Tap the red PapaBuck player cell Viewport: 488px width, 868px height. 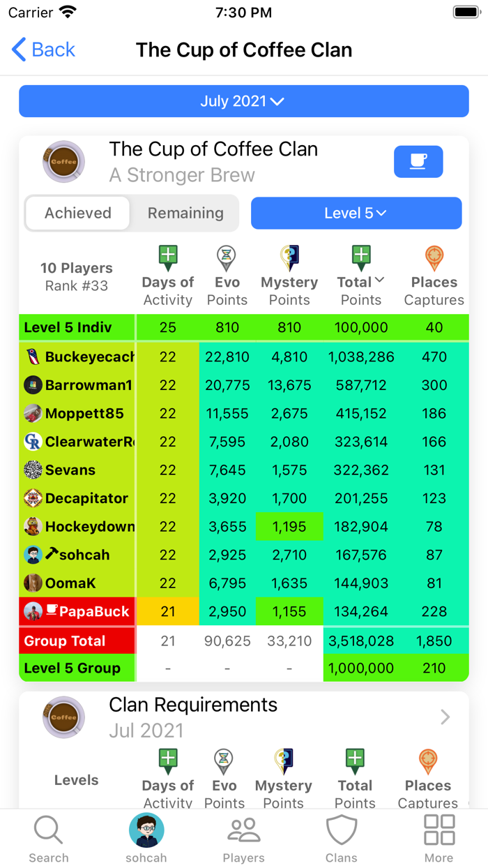click(x=78, y=611)
